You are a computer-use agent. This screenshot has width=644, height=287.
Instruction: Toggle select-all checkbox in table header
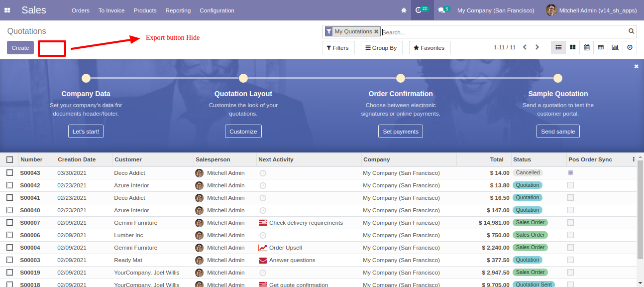9,159
